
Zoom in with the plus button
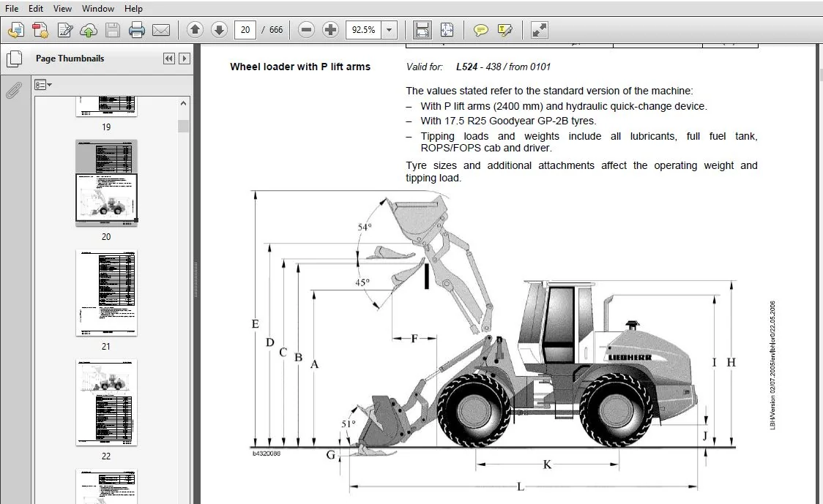click(330, 30)
